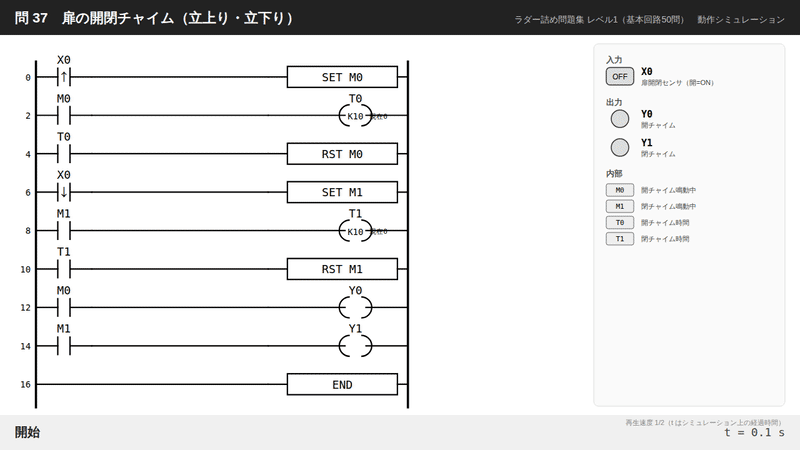Click the M0 internal relay badge
Image resolution: width=800 pixels, height=450 pixels.
(x=619, y=190)
